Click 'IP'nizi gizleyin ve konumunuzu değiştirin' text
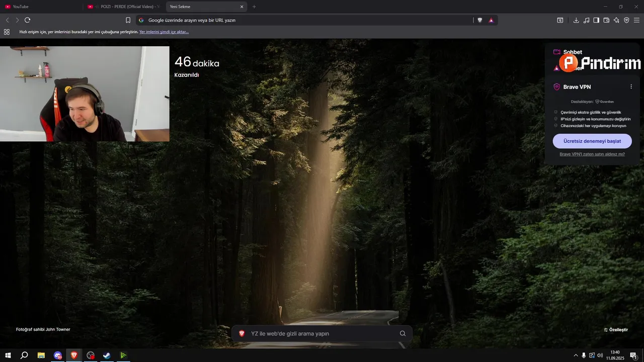This screenshot has height=362, width=644. click(595, 119)
